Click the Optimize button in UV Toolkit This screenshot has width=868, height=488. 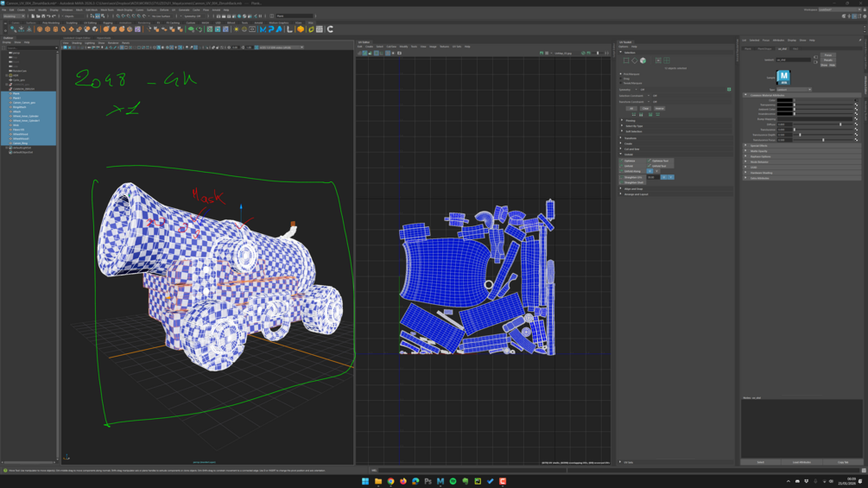click(630, 161)
